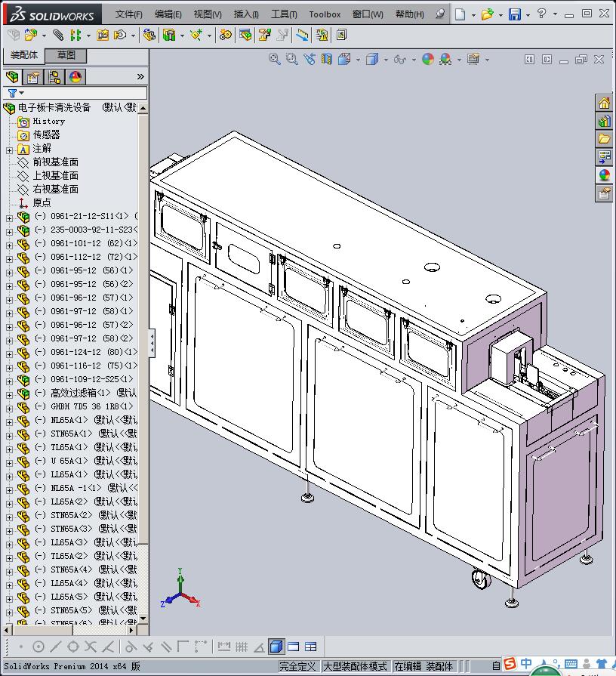Click the tree horizontal scrollbar right arrow

click(132, 630)
